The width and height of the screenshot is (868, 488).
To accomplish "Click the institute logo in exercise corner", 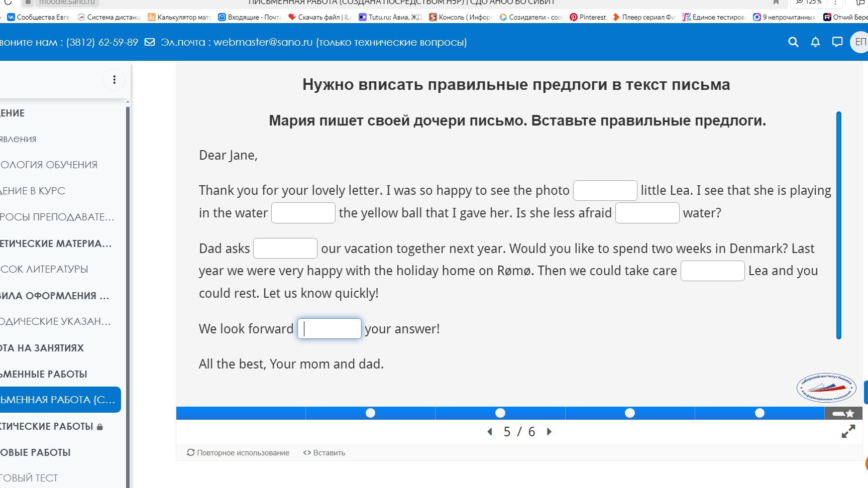I will [826, 388].
